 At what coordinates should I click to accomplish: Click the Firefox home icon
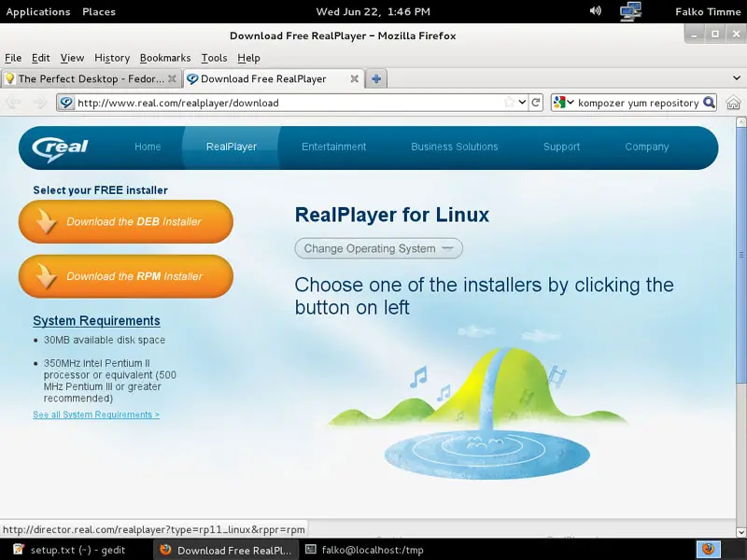733,103
